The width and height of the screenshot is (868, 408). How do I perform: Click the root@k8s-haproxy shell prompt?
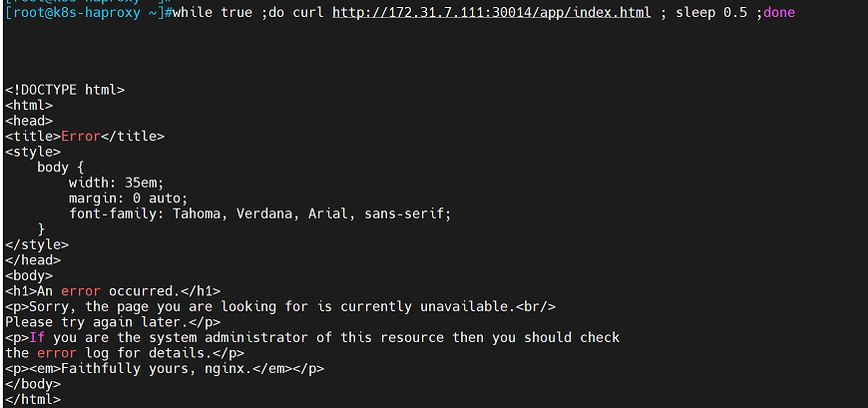coord(87,12)
